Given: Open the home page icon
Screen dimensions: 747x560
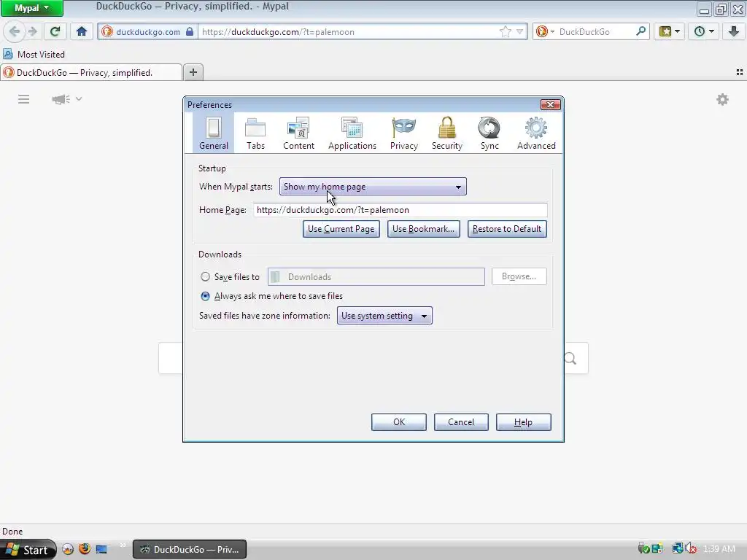Looking at the screenshot, I should [x=82, y=32].
